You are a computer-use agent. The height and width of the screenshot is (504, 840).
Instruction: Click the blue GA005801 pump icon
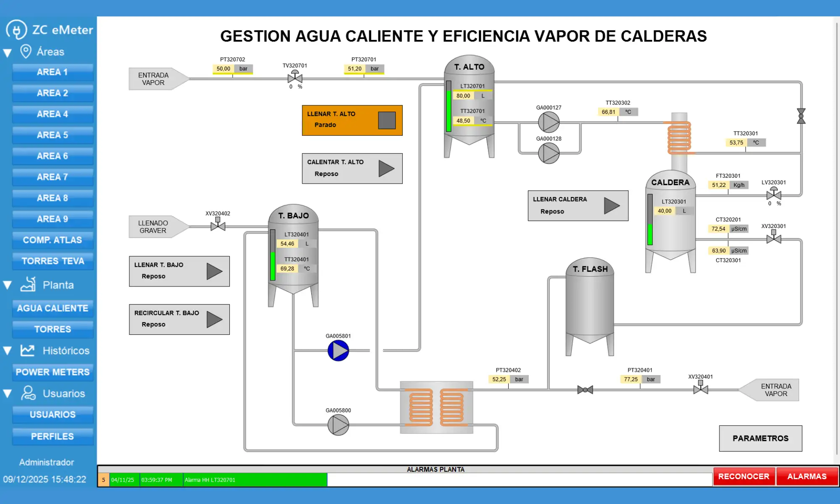pyautogui.click(x=338, y=351)
